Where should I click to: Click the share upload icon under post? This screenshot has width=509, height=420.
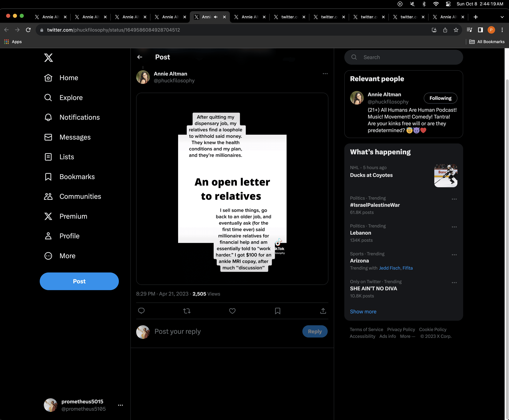[x=323, y=311]
